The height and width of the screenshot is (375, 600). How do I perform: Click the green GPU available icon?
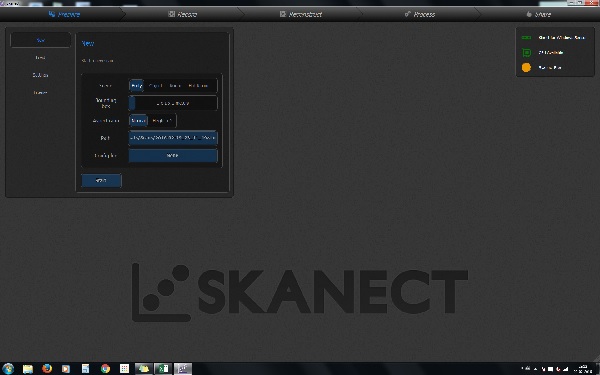tap(527, 52)
